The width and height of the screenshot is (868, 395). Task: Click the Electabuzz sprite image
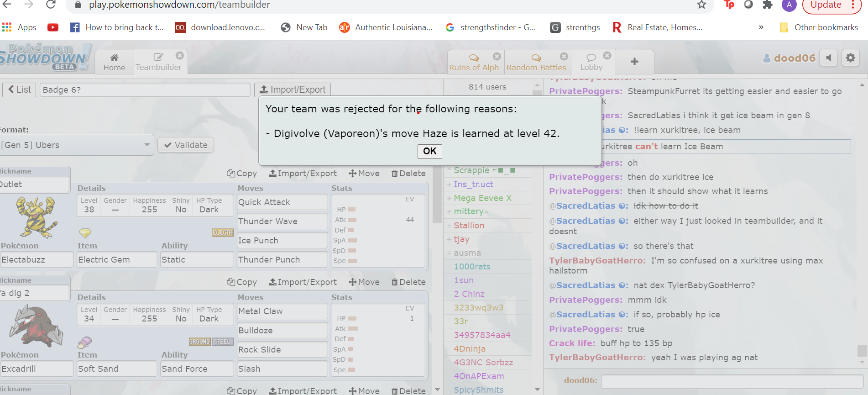(x=36, y=217)
